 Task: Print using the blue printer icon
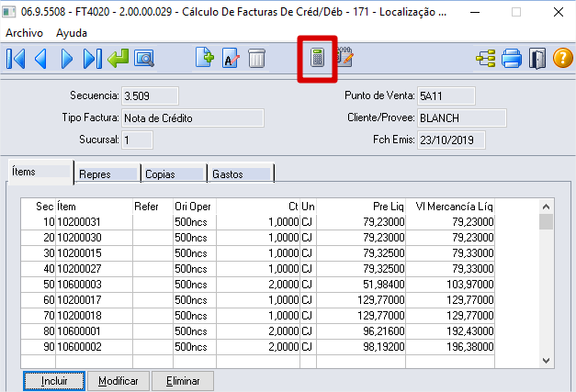point(512,59)
